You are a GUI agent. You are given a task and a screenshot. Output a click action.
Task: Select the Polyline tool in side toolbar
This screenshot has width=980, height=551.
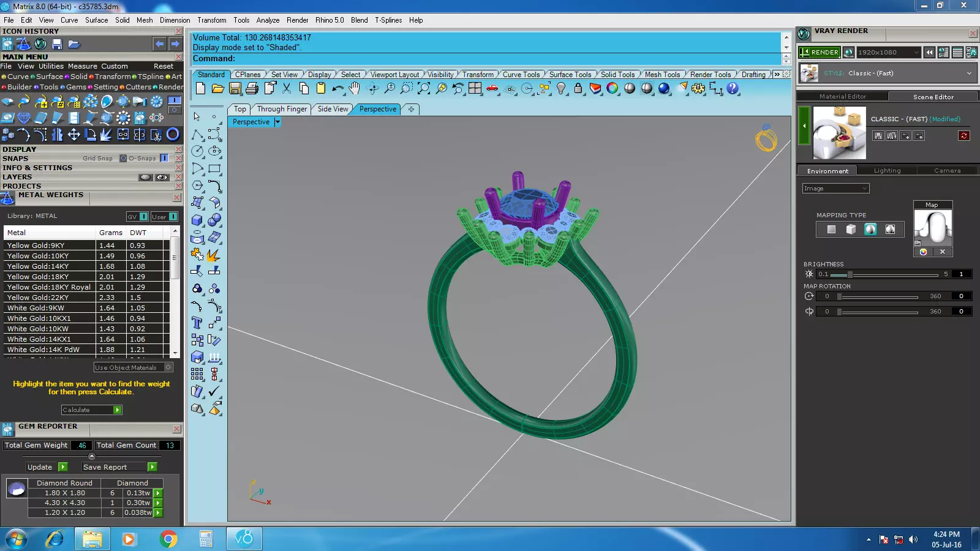[197, 134]
